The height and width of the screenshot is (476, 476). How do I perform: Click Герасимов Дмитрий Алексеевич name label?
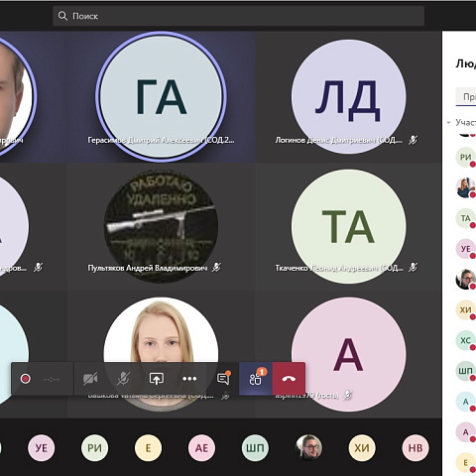pos(161,140)
